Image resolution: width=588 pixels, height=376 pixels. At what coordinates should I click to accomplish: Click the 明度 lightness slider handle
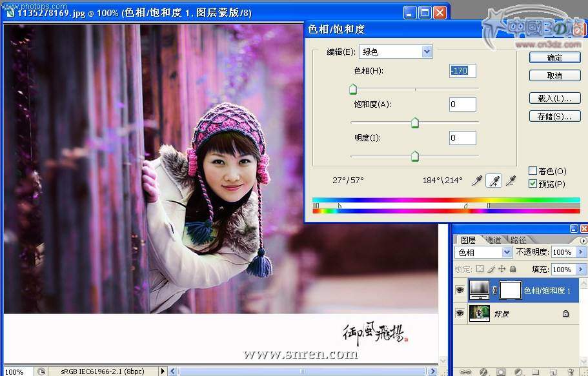click(415, 156)
